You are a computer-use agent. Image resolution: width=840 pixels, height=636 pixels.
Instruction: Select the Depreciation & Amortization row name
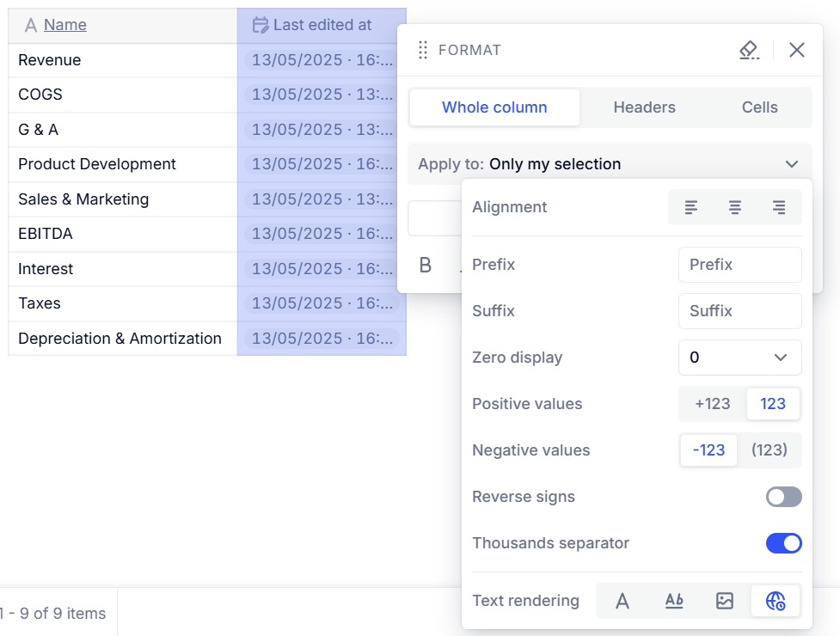[x=120, y=339]
